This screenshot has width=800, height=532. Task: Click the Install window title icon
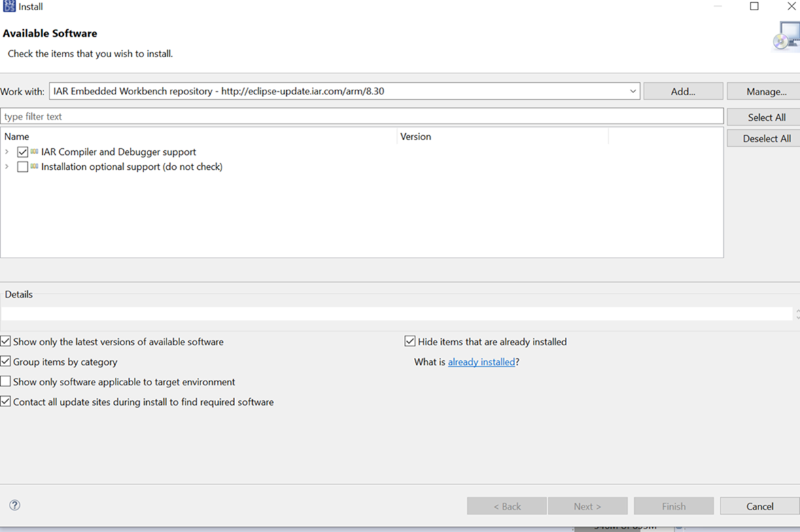pos(9,6)
